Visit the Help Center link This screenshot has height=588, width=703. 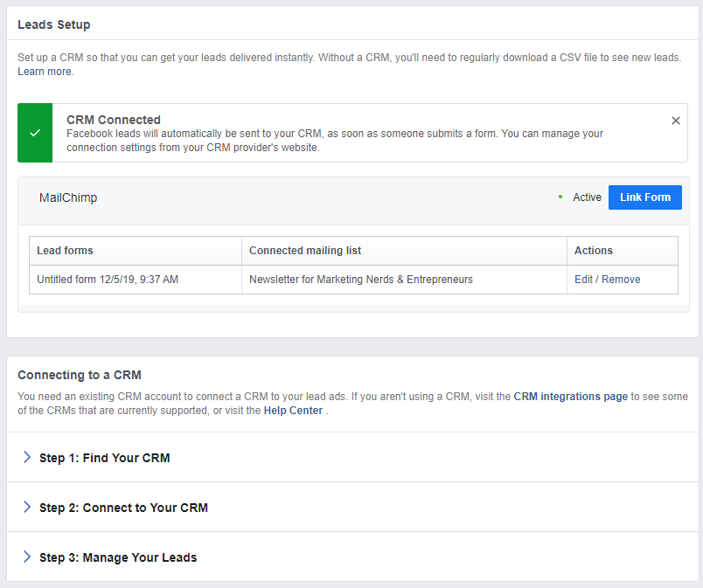[293, 411]
